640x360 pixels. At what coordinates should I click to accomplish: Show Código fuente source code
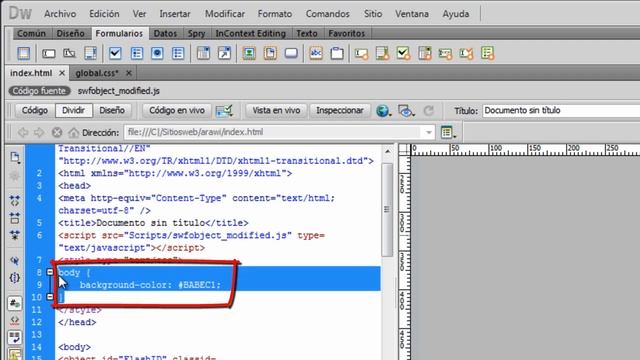39,91
